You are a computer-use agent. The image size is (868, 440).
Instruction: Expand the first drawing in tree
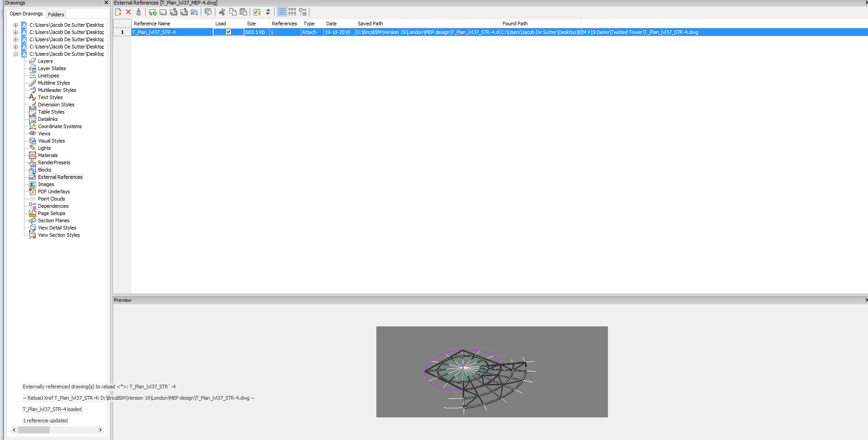click(x=16, y=25)
